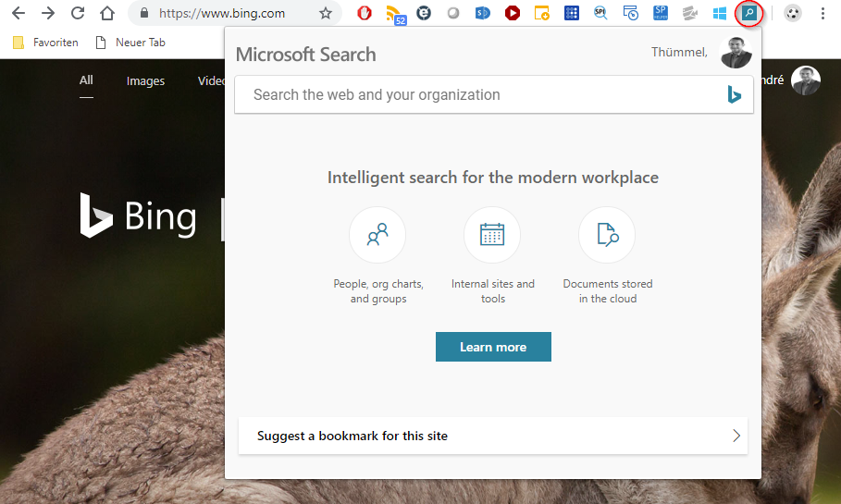Click the Microsoft Search popup title
The height and width of the screenshot is (504, 841).
305,55
